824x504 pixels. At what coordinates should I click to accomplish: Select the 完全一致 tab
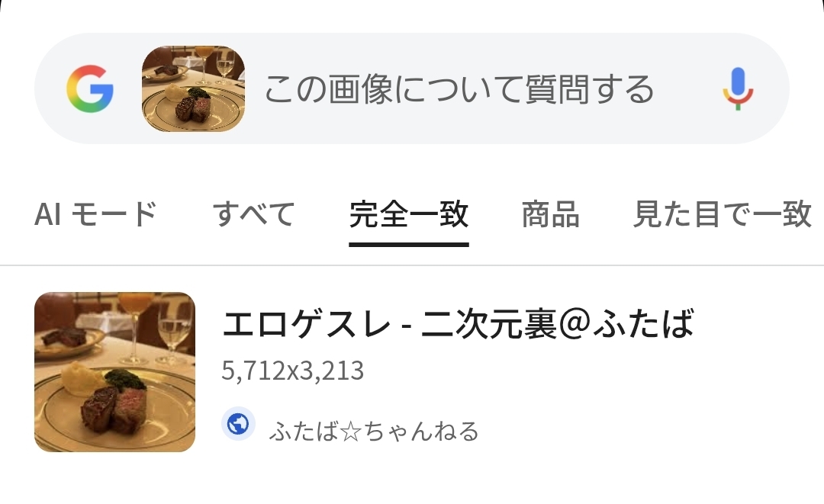409,213
